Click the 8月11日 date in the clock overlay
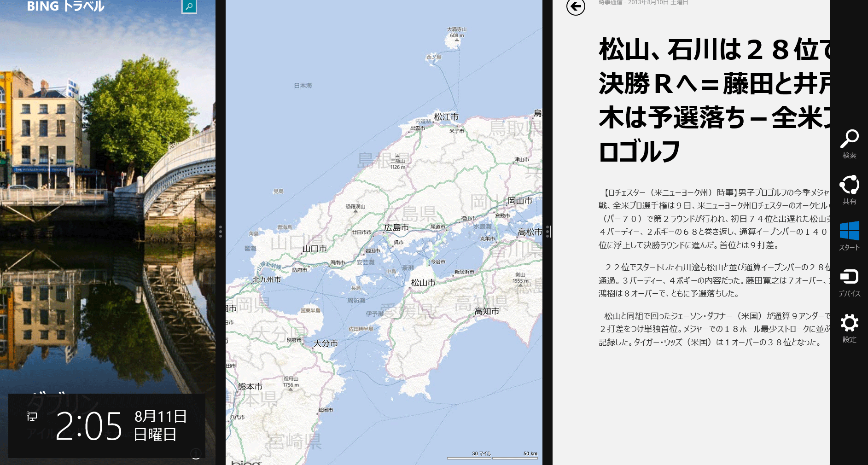 160,416
